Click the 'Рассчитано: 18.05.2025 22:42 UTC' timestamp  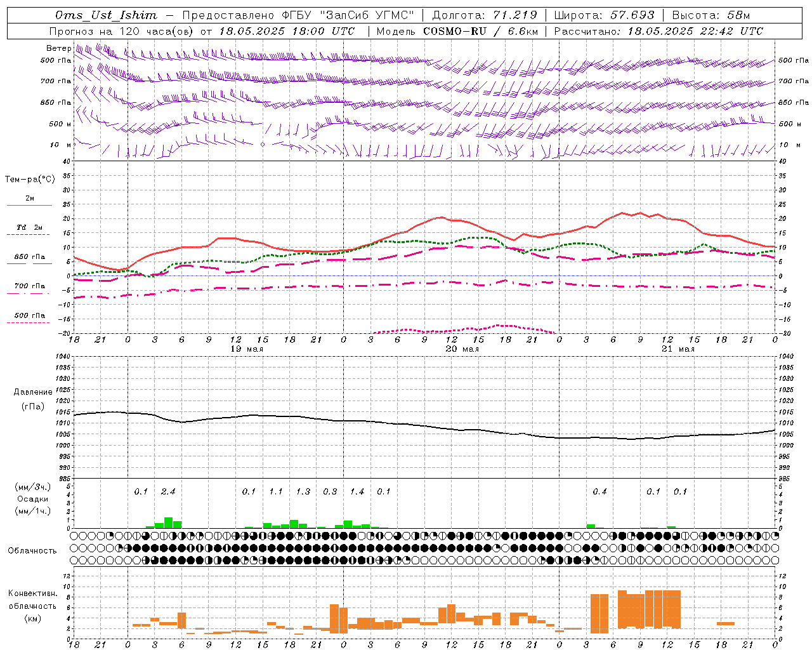point(658,31)
